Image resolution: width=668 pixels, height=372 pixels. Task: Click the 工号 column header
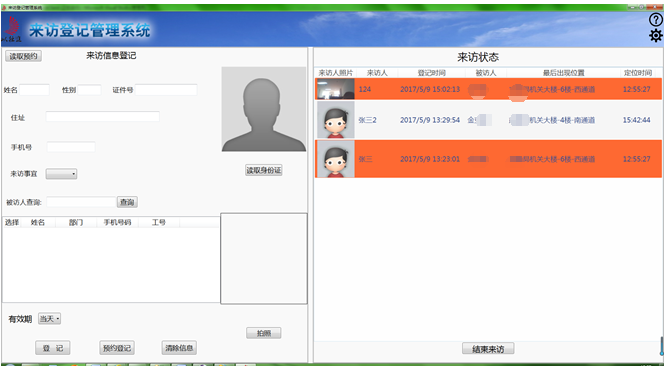(158, 222)
